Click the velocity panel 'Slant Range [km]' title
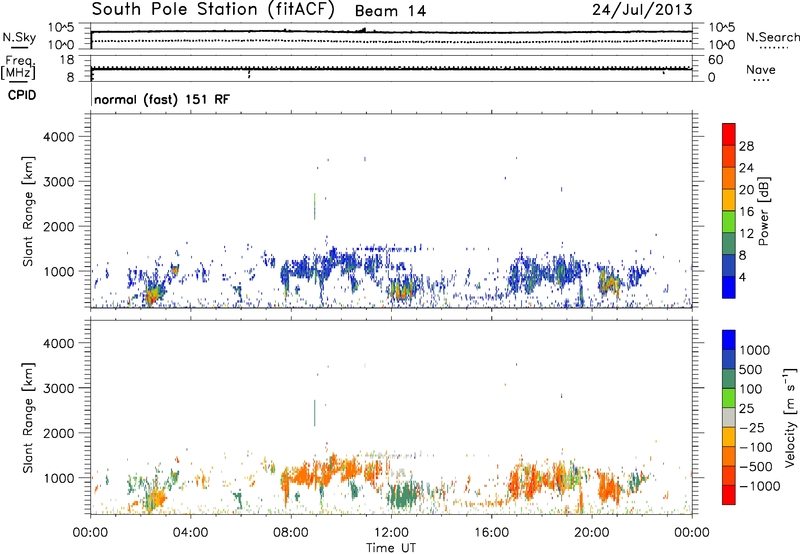 (28, 418)
